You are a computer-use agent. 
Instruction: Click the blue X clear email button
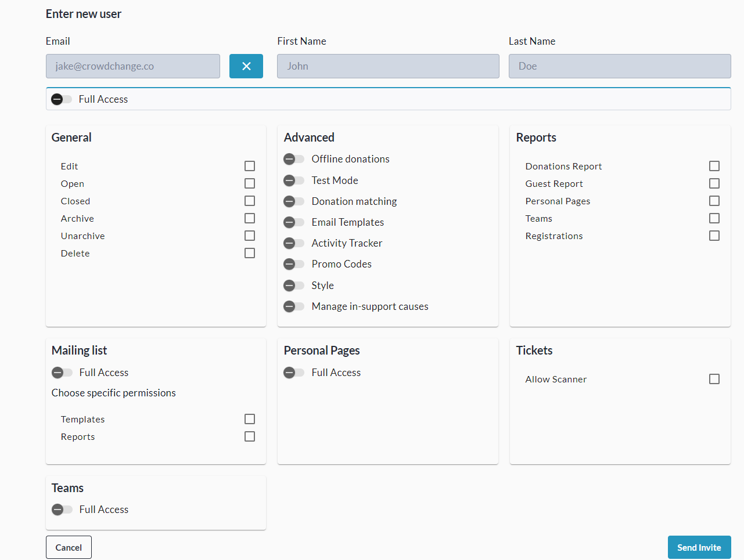(x=246, y=66)
